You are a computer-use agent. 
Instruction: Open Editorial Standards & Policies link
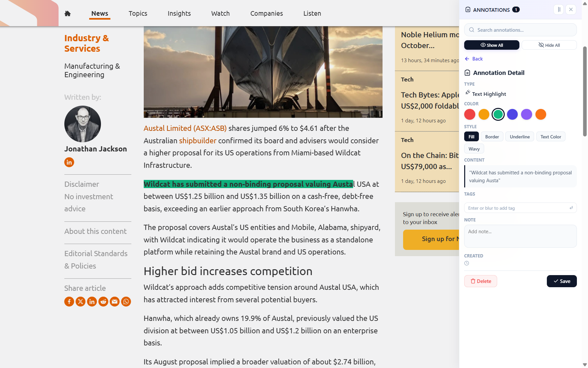[96, 260]
